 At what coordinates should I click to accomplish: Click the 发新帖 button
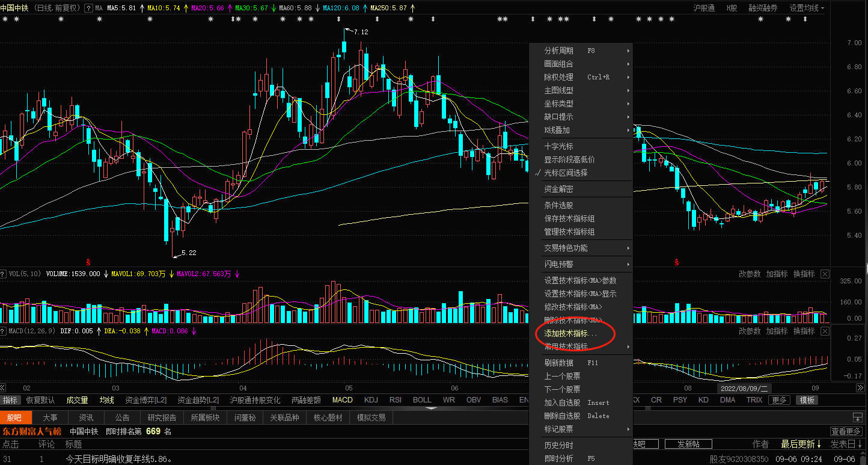688,444
